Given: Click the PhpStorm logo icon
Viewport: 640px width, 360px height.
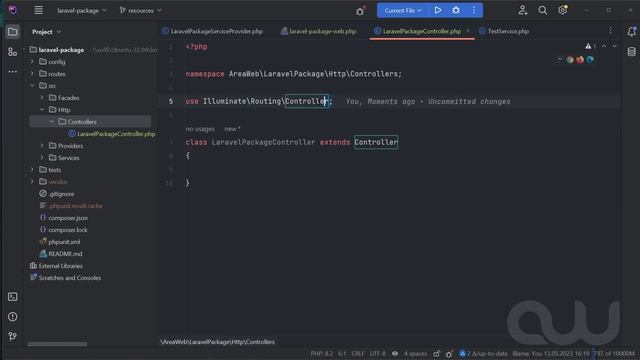Looking at the screenshot, I should click(x=13, y=10).
